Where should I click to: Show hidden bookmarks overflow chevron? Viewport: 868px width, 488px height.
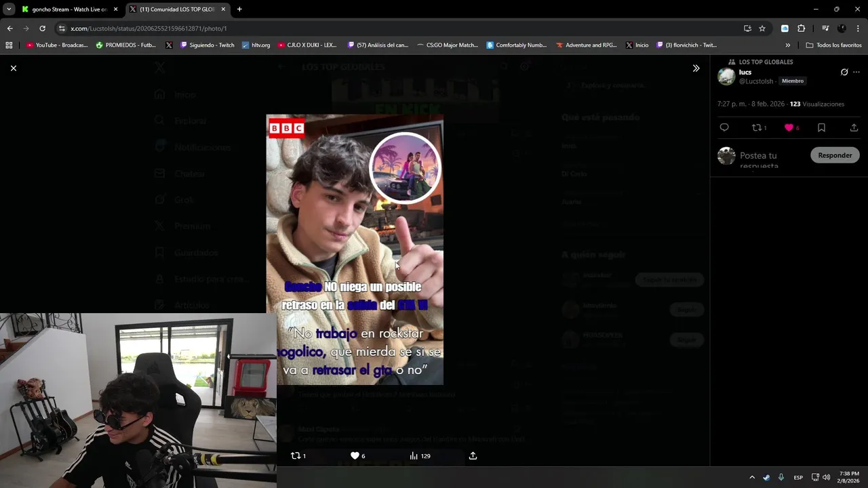point(787,45)
